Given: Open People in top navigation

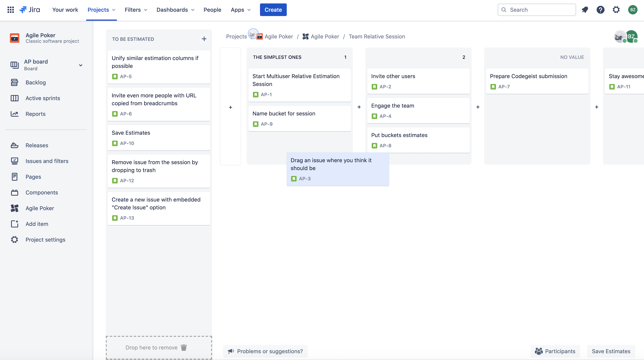Looking at the screenshot, I should click(x=212, y=10).
